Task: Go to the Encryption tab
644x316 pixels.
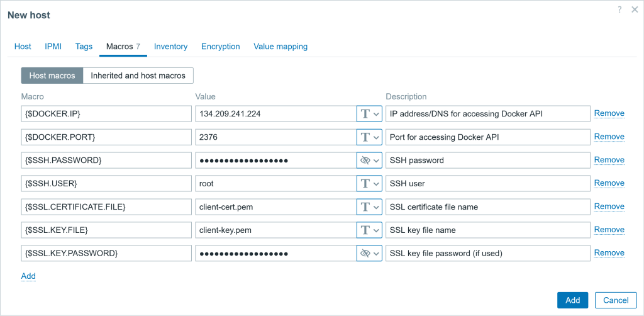Action: (x=220, y=47)
